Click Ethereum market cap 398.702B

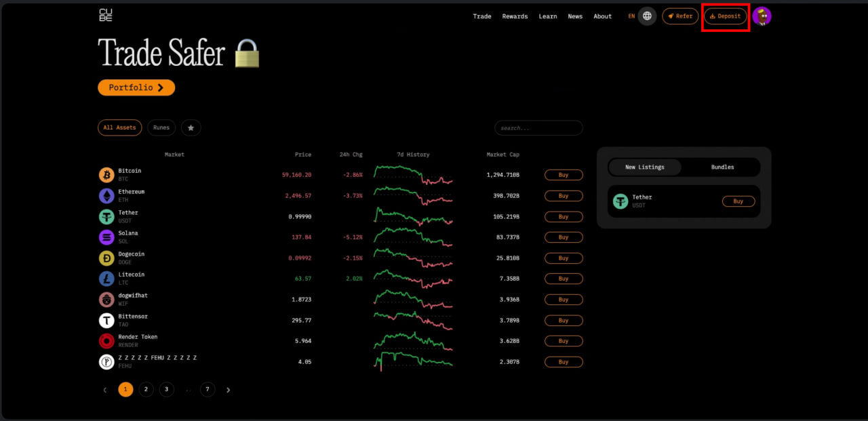point(506,196)
